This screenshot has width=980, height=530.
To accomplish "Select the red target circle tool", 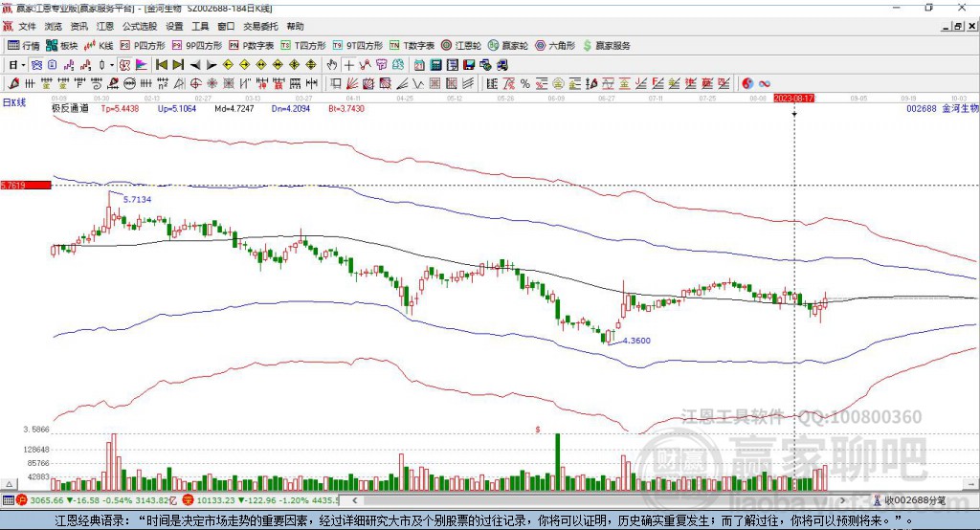I will pos(195,84).
